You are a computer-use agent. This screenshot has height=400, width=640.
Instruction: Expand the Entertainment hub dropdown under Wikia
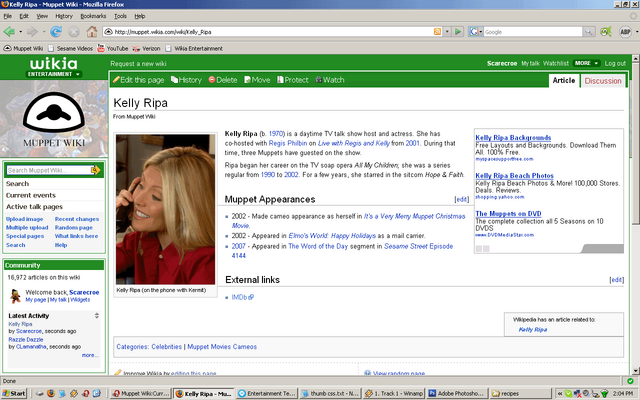tap(54, 74)
